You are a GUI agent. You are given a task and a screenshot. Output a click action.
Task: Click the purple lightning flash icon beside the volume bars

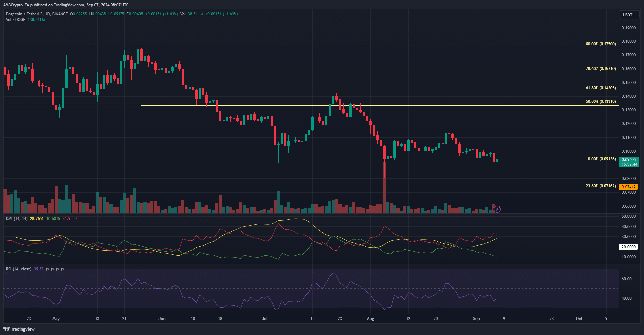(x=497, y=209)
